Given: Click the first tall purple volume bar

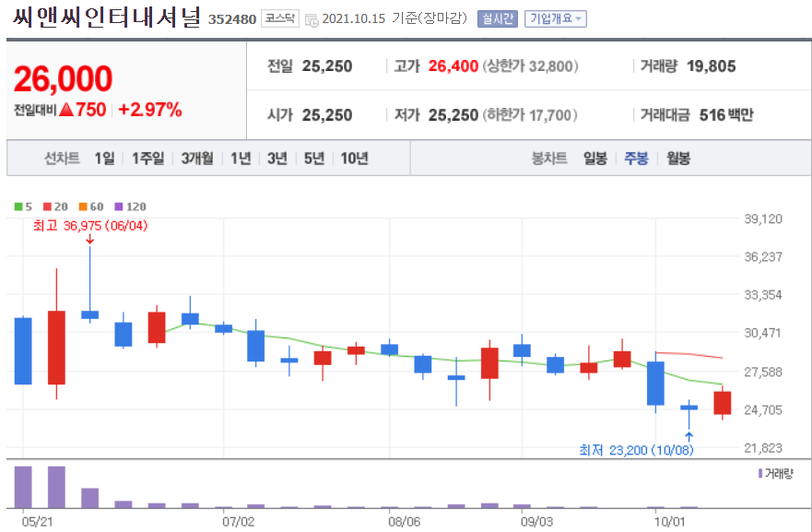Looking at the screenshot, I should [x=23, y=487].
